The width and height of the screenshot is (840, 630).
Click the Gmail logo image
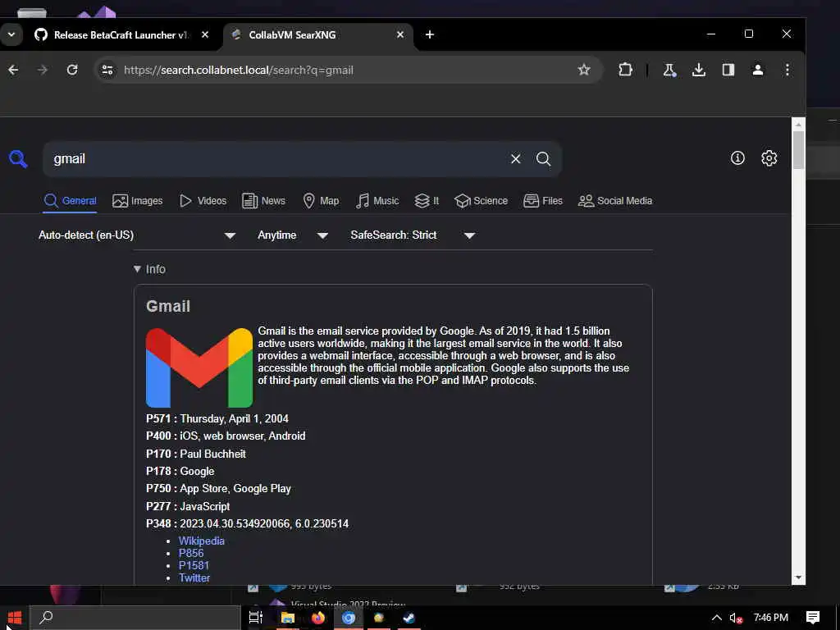pos(199,368)
